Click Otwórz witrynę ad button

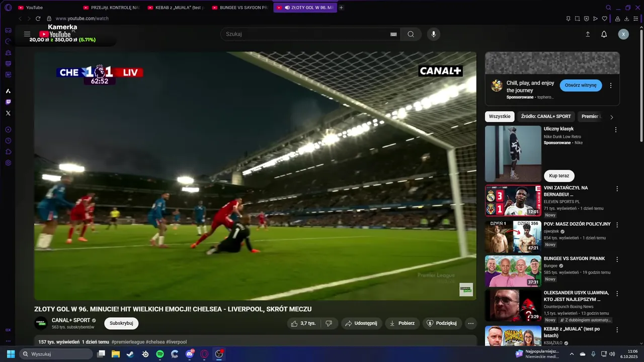(x=581, y=85)
